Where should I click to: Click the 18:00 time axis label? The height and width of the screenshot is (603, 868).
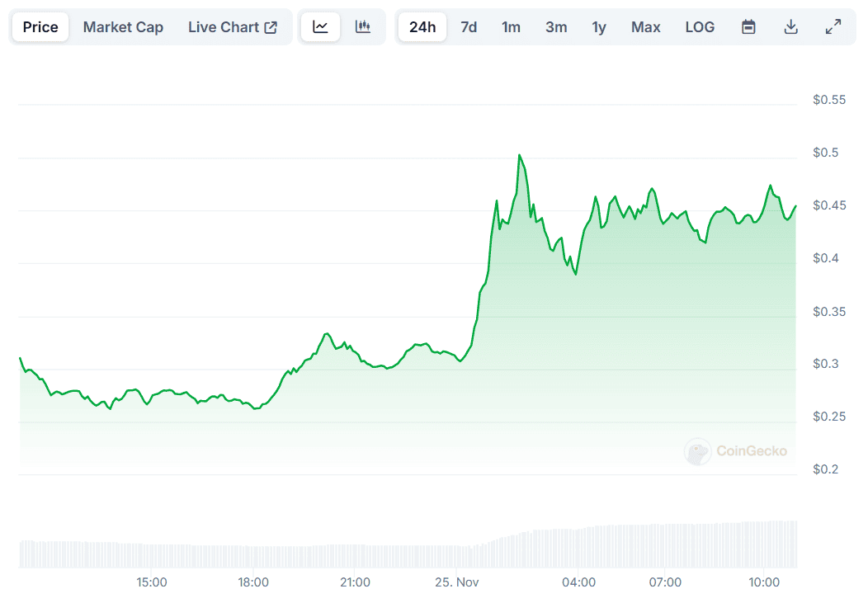click(253, 582)
